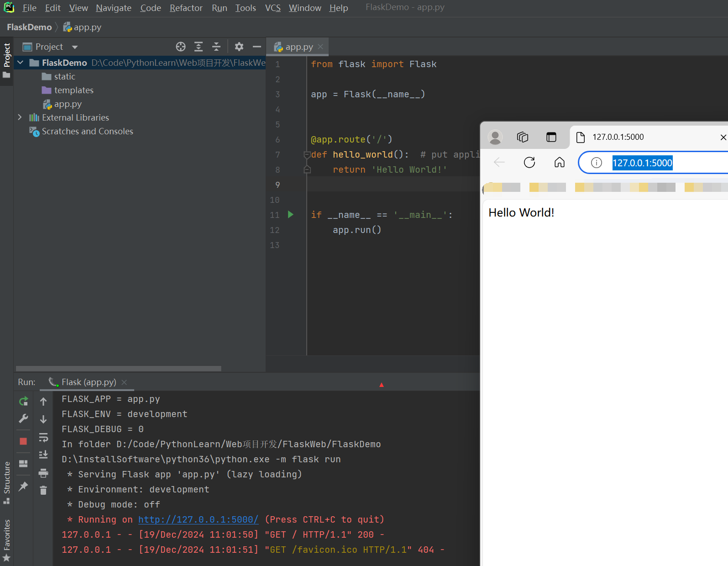Toggle soft-wrap in Run console
The image size is (728, 566).
click(x=43, y=437)
